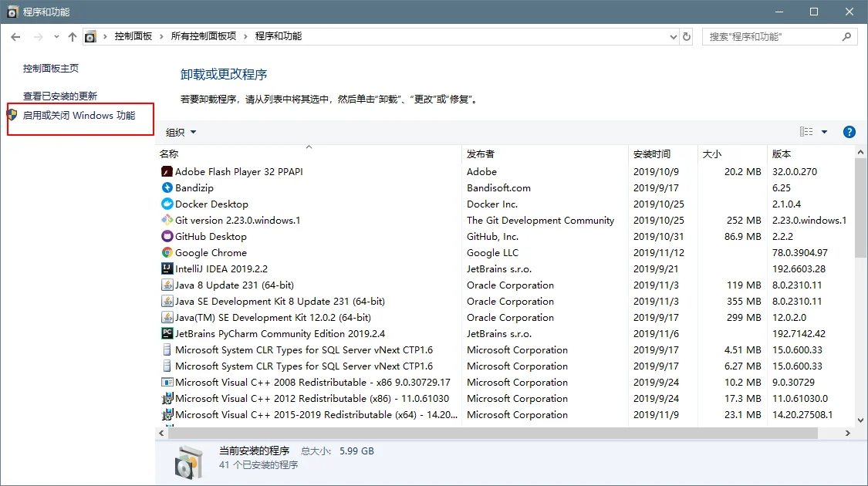Select Docker Desktop program name

[211, 204]
